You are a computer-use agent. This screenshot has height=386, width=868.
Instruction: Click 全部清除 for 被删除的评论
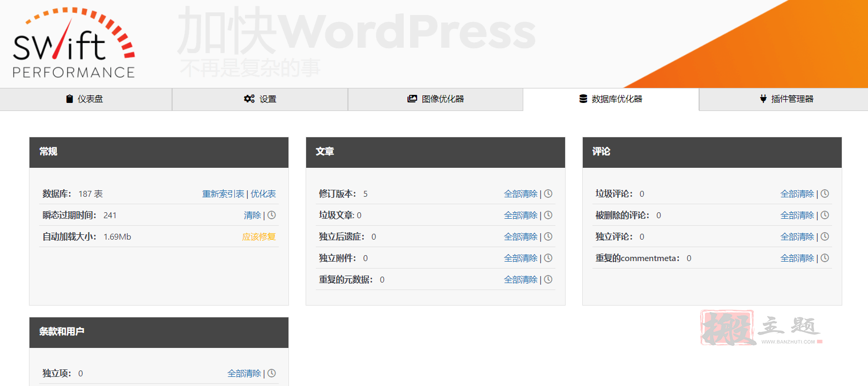coord(797,215)
